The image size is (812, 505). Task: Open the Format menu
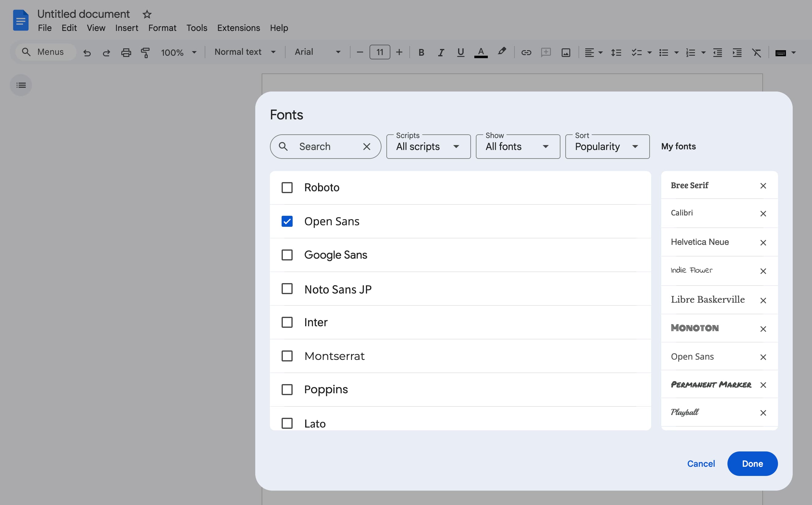click(x=162, y=28)
